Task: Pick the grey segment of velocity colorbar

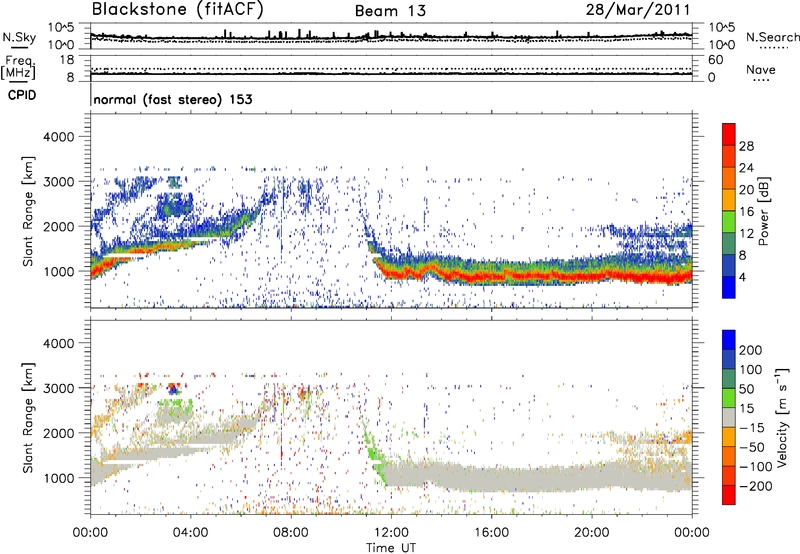Action: 729,417
